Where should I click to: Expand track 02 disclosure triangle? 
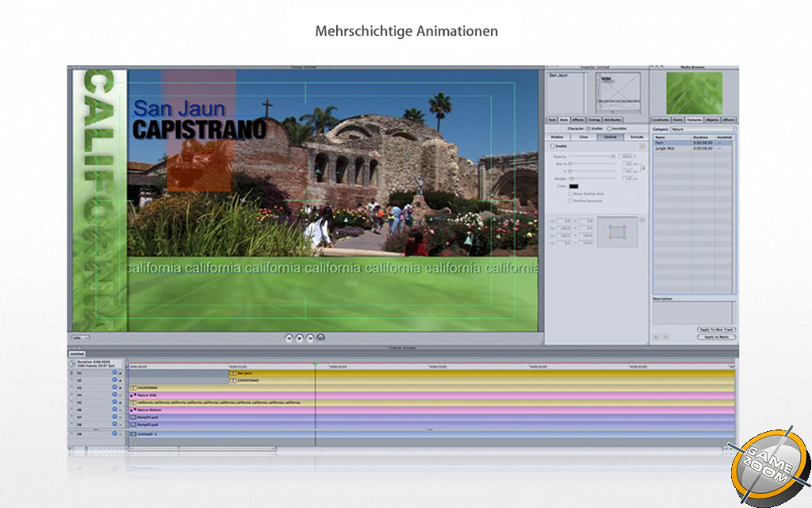[121, 380]
